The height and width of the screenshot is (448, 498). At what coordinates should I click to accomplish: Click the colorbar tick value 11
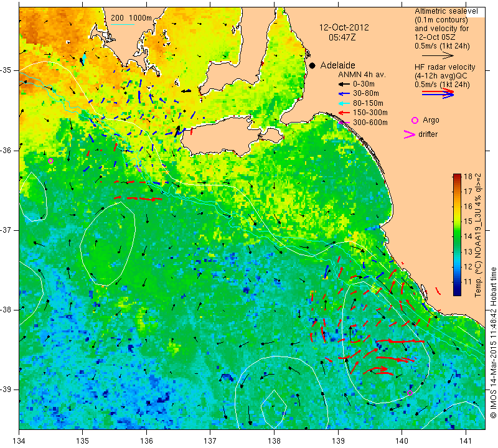(x=468, y=282)
